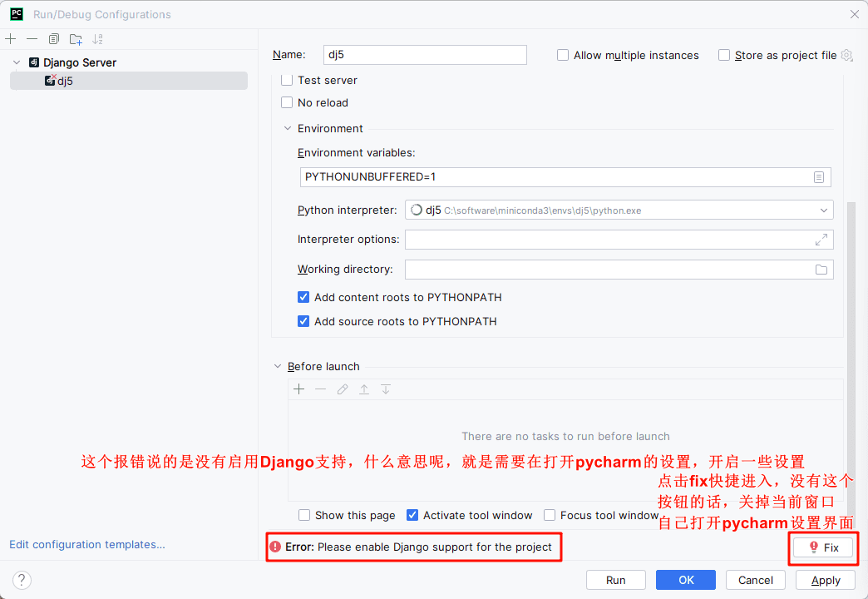Click the Working directory field
Viewport: 868px width, 599px height.
point(619,270)
